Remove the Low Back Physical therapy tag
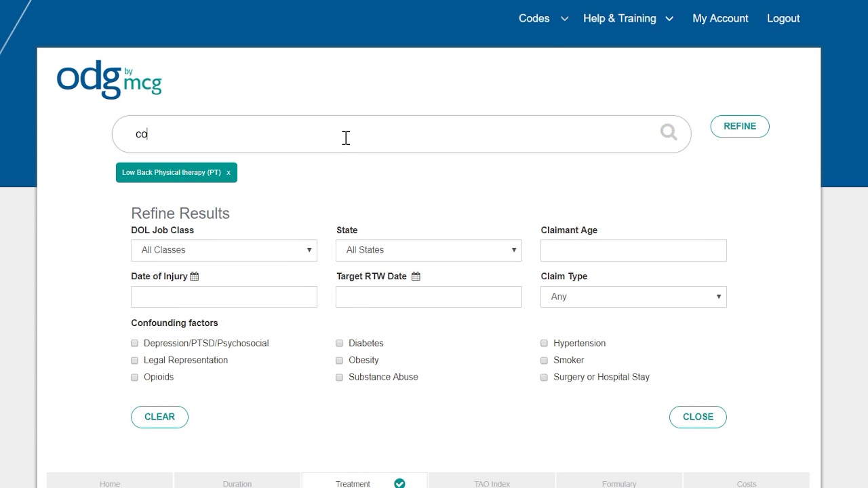The width and height of the screenshot is (868, 488). point(229,173)
